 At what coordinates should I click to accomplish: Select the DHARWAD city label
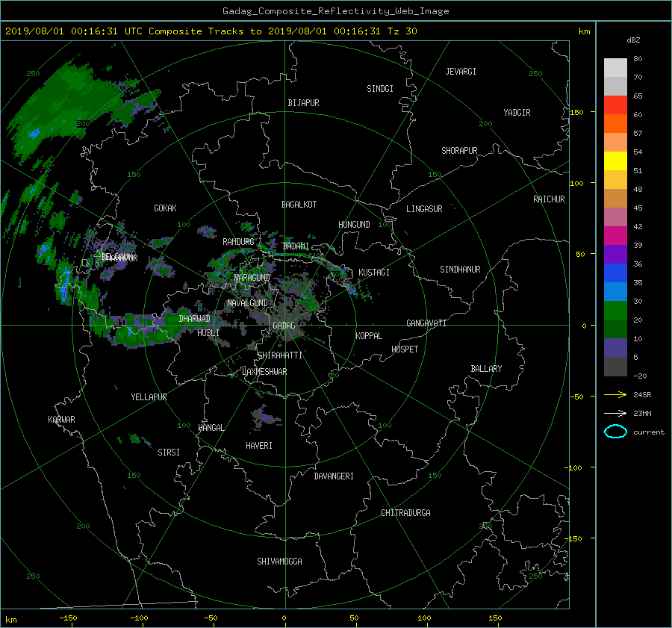194,319
